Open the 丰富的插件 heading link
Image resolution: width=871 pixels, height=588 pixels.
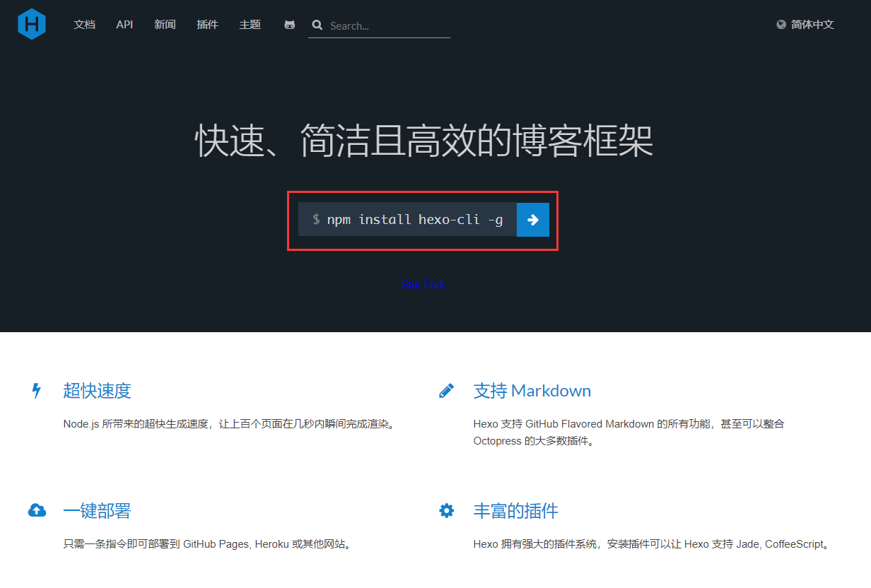coord(515,511)
